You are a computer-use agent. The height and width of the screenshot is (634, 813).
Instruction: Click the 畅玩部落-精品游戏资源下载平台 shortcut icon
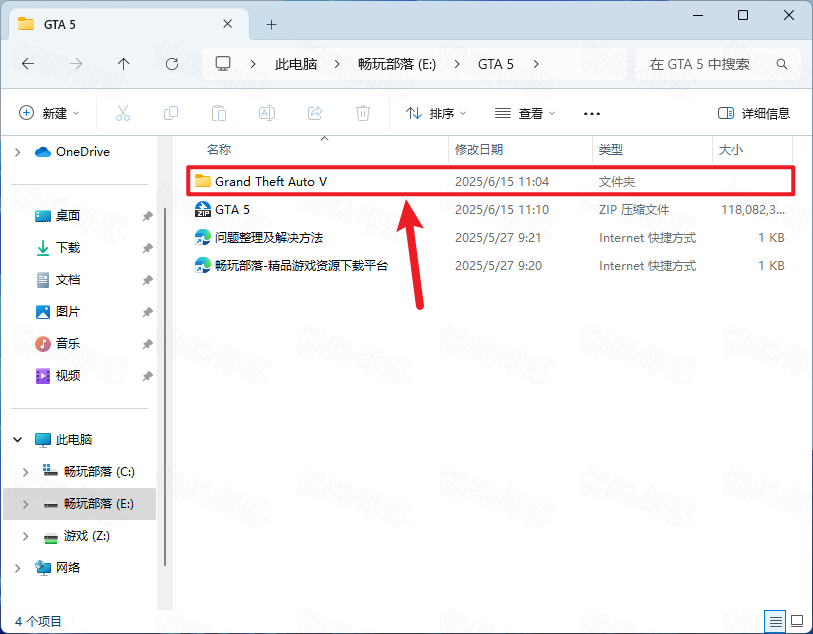203,265
